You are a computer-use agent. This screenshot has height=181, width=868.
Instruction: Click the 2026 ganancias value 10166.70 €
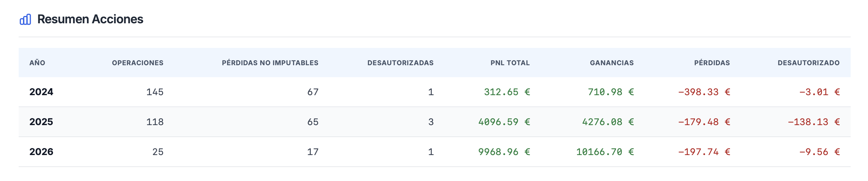click(605, 152)
